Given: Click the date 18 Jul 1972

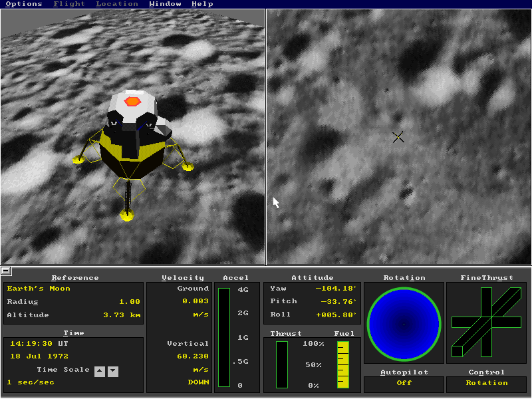Looking at the screenshot, I should [x=39, y=356].
